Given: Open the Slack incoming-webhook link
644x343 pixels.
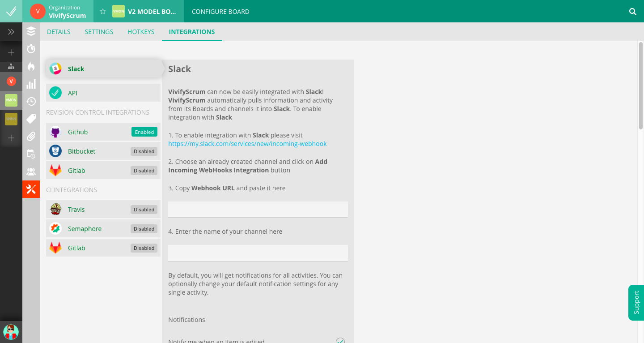Looking at the screenshot, I should point(247,144).
